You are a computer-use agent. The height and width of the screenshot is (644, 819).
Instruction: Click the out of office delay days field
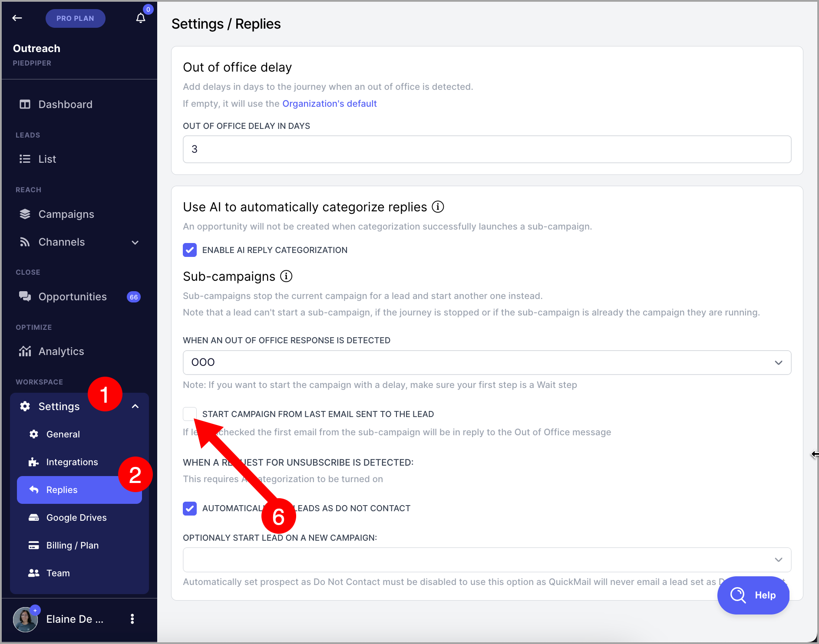point(487,149)
